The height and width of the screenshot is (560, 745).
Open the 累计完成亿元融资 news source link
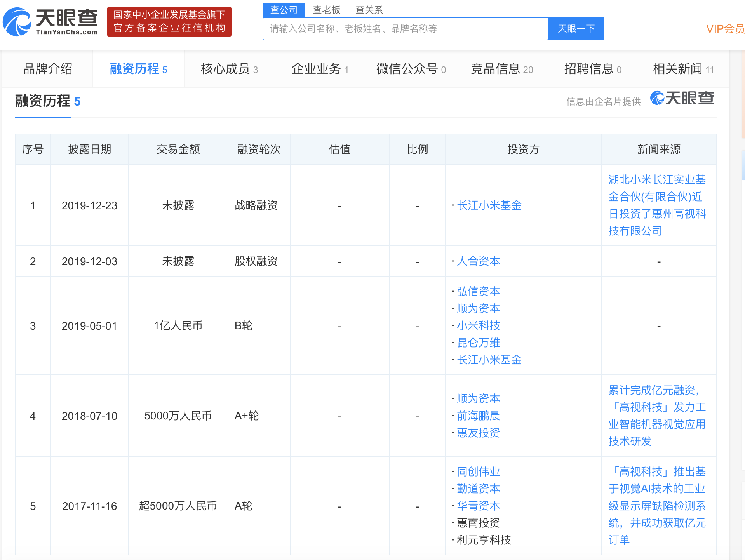pyautogui.click(x=657, y=416)
